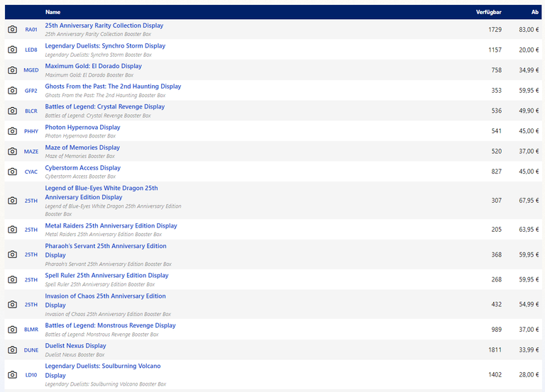Open Spell Ruler 25th Anniversary Edition Display
This screenshot has width=545, height=392.
coord(106,275)
